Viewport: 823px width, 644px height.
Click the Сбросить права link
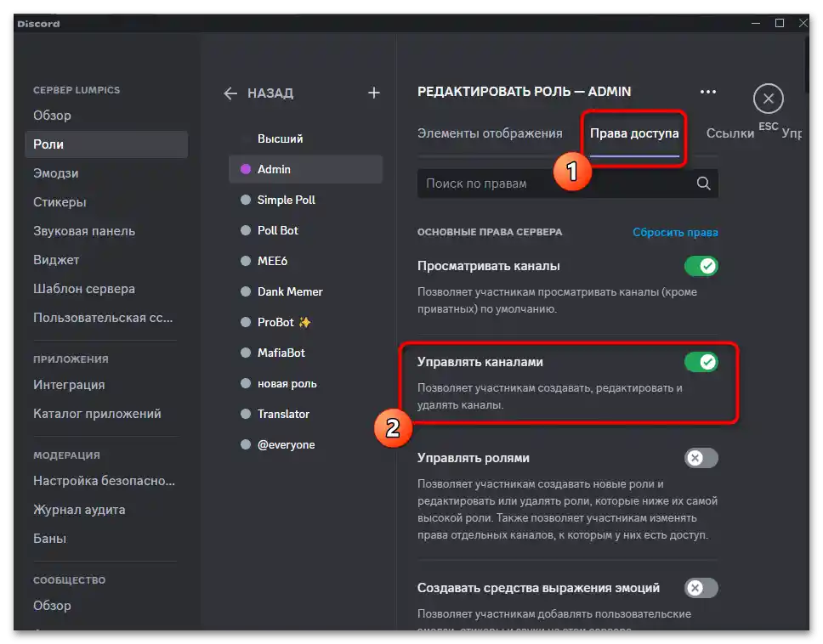click(675, 232)
